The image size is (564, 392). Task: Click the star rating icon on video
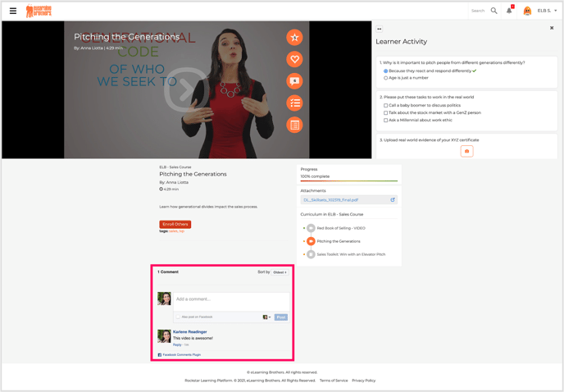tap(294, 38)
